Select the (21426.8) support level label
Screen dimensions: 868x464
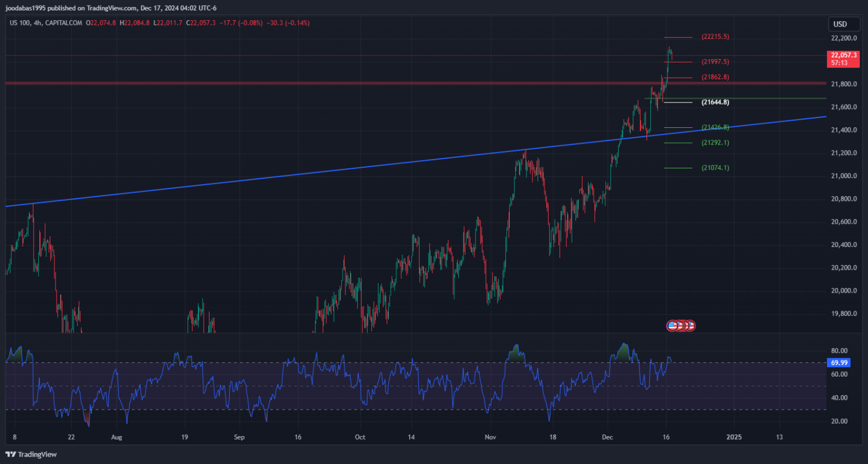(x=715, y=127)
